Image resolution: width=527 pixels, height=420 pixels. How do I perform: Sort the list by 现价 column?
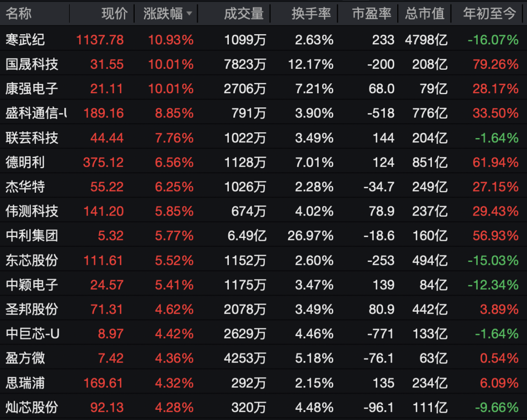click(114, 14)
